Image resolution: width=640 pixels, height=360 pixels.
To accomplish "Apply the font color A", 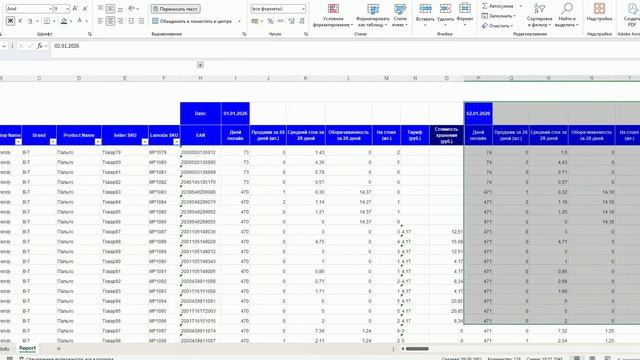I will point(80,20).
